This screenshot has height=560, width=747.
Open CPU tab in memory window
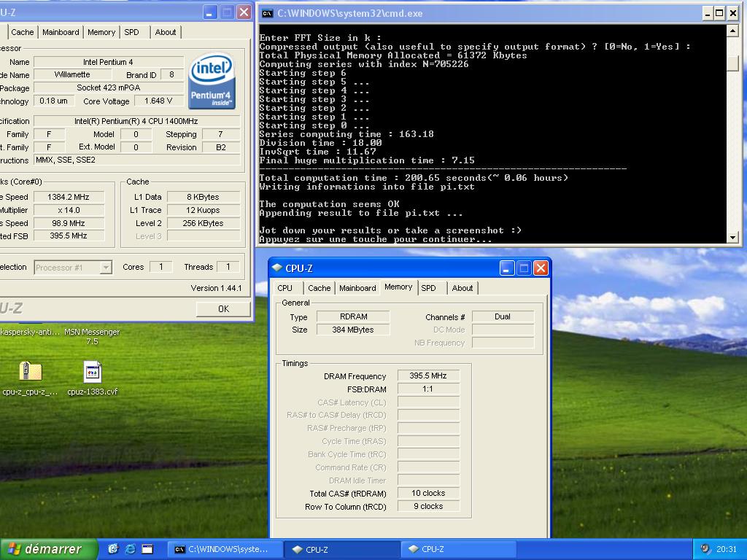(x=285, y=288)
